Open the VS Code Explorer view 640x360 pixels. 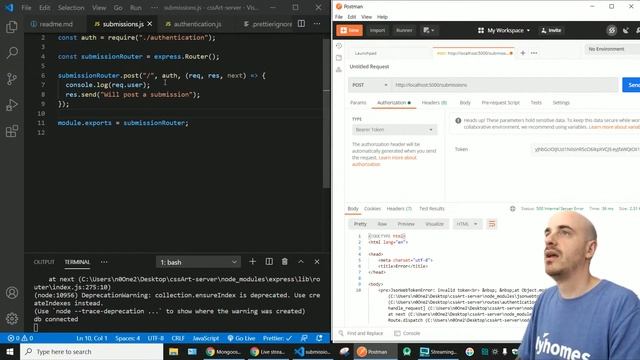[12, 27]
